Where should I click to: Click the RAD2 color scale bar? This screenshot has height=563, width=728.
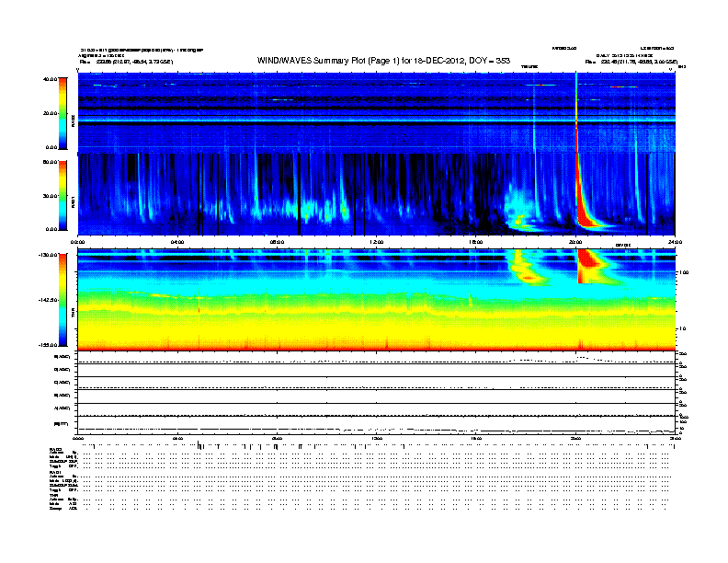coord(63,113)
